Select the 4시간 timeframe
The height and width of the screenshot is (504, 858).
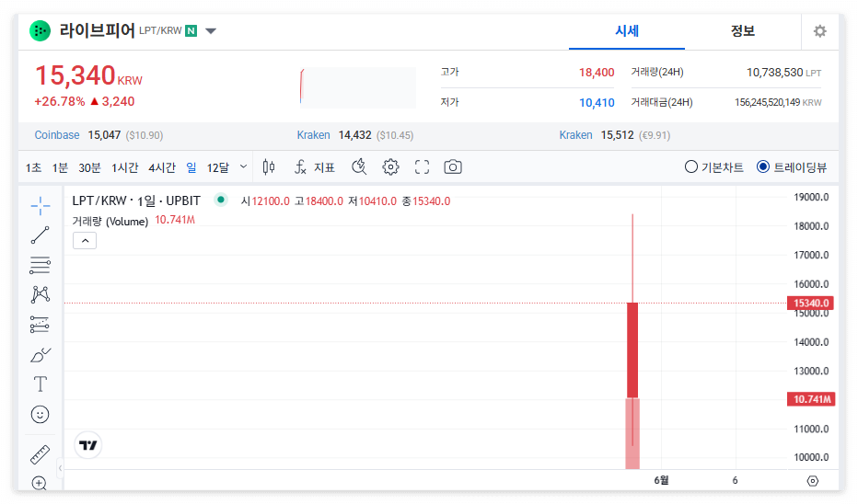click(162, 167)
